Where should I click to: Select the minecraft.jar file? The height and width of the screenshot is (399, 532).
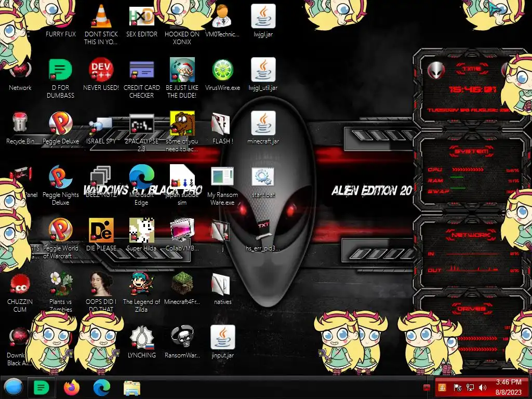click(x=263, y=123)
